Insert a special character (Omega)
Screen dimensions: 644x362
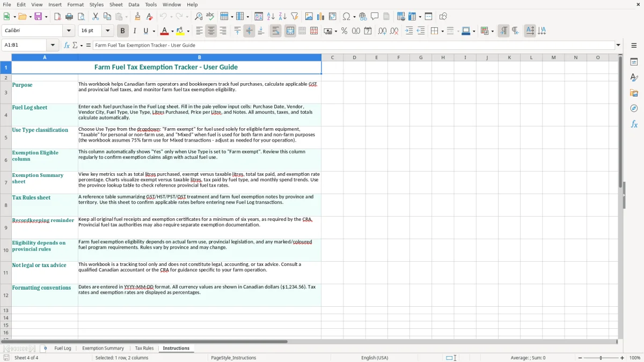pos(346,17)
